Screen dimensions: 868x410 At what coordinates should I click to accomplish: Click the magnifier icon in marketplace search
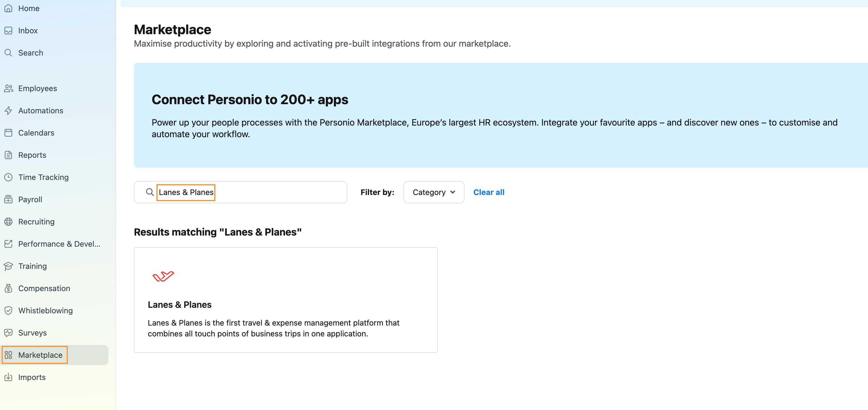150,192
